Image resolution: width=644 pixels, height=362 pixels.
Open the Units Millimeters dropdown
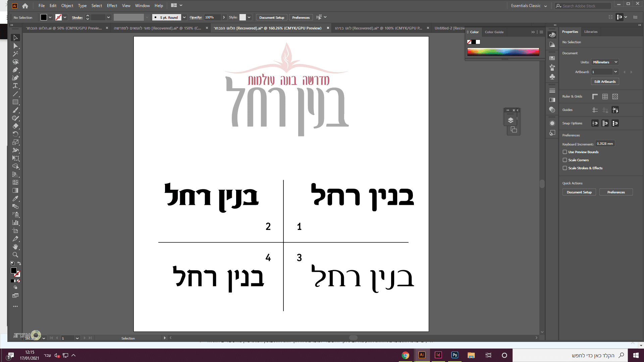coord(605,62)
